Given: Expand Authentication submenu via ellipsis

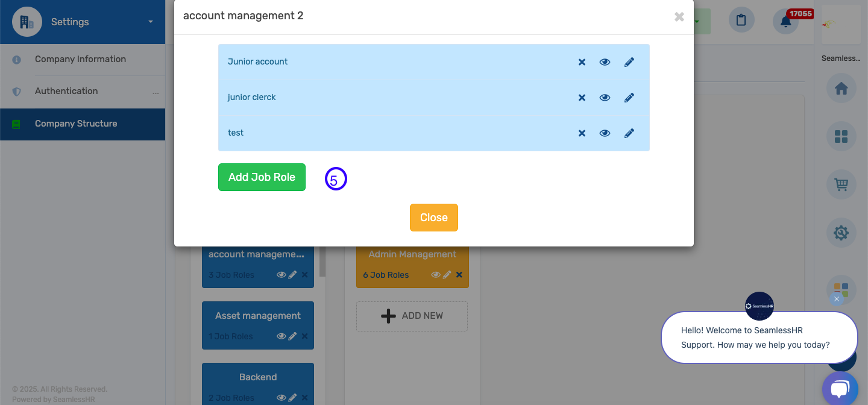Looking at the screenshot, I should 156,93.
